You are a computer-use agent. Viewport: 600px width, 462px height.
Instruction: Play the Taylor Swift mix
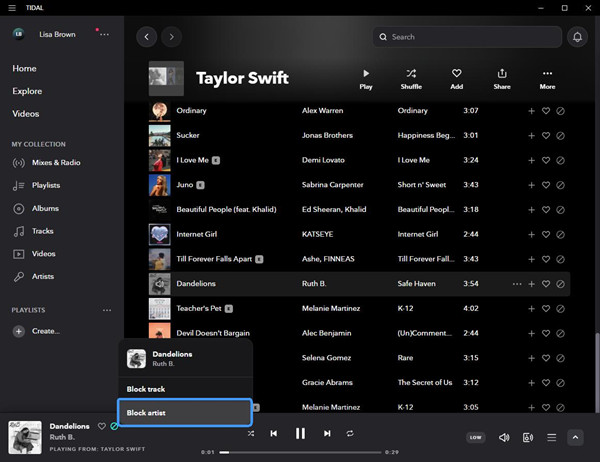pos(366,79)
